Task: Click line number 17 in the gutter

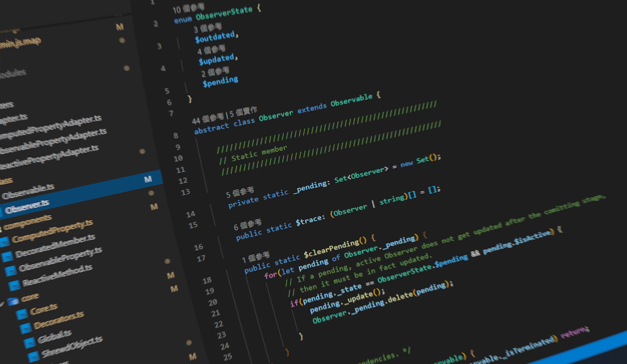Action: click(x=200, y=258)
